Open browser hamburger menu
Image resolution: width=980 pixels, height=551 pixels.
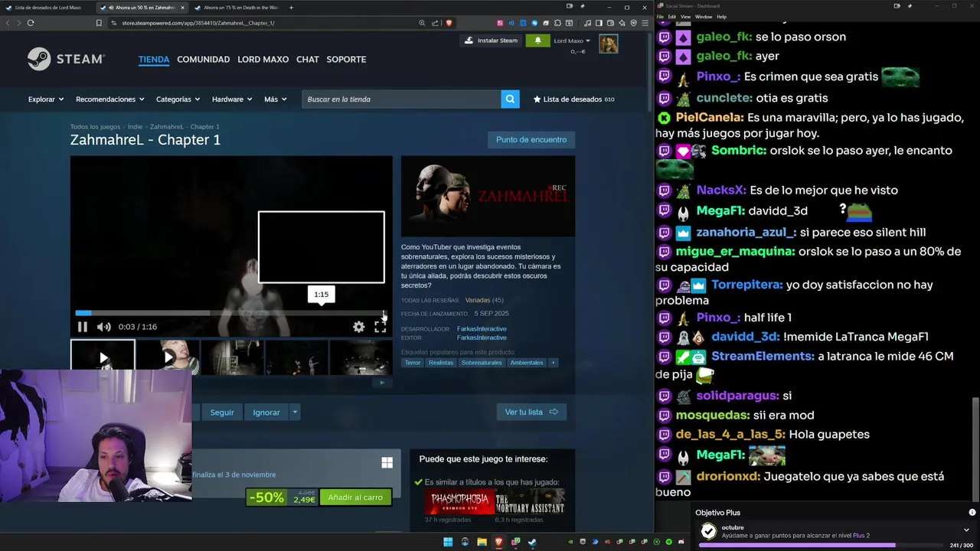[x=645, y=23]
